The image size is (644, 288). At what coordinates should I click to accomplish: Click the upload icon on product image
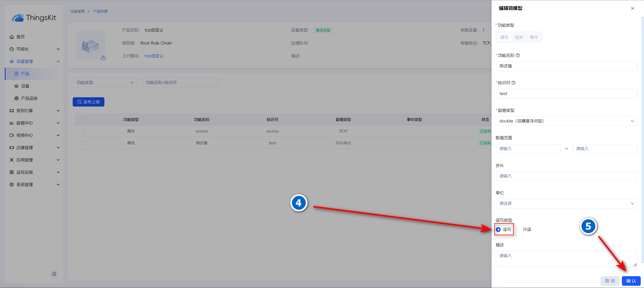[x=103, y=58]
